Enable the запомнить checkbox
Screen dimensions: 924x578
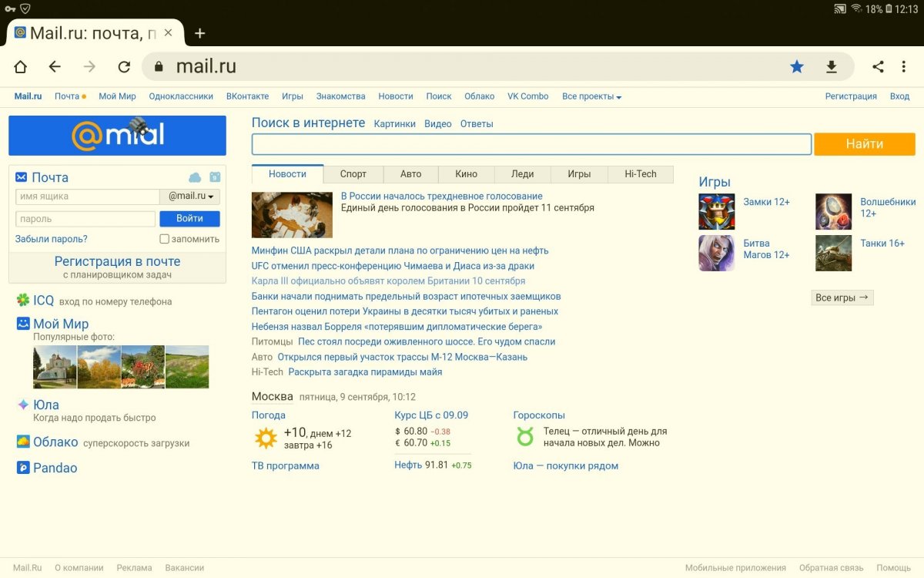[x=164, y=239]
